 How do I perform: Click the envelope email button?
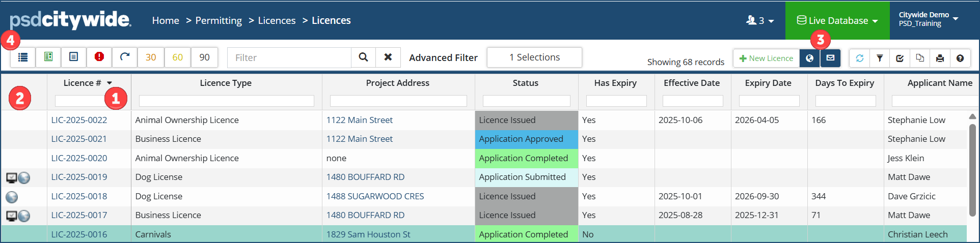tap(830, 58)
